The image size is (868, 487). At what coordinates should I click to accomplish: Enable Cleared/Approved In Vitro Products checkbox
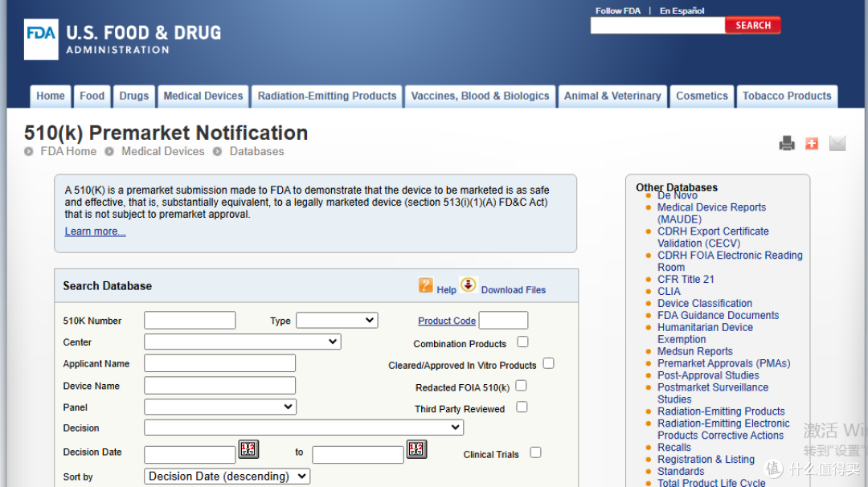coord(549,363)
